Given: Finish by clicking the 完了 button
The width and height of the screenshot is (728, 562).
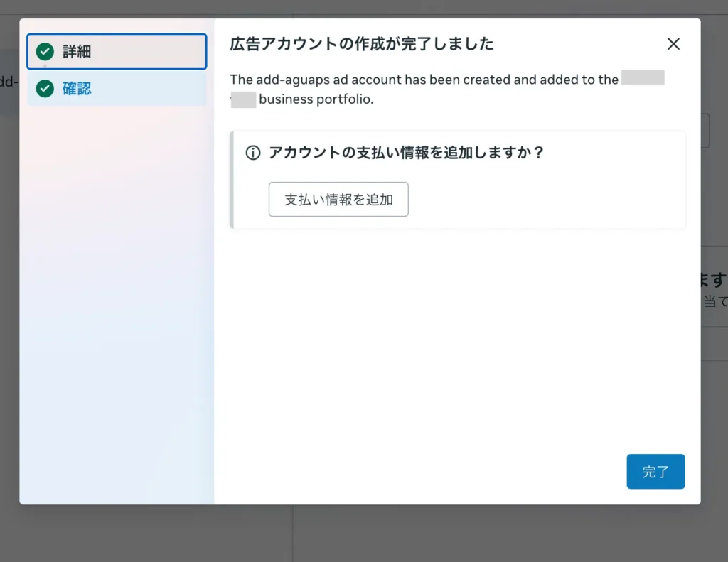Looking at the screenshot, I should [655, 472].
